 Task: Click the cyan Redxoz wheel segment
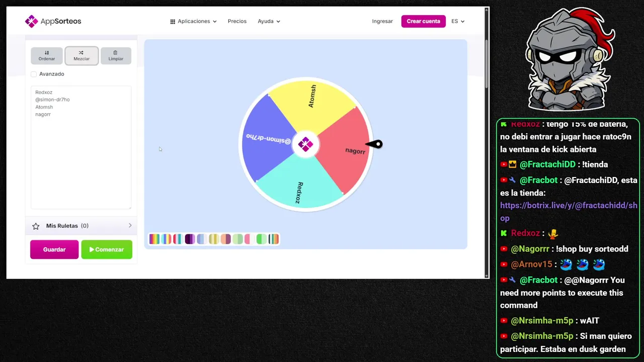click(300, 186)
